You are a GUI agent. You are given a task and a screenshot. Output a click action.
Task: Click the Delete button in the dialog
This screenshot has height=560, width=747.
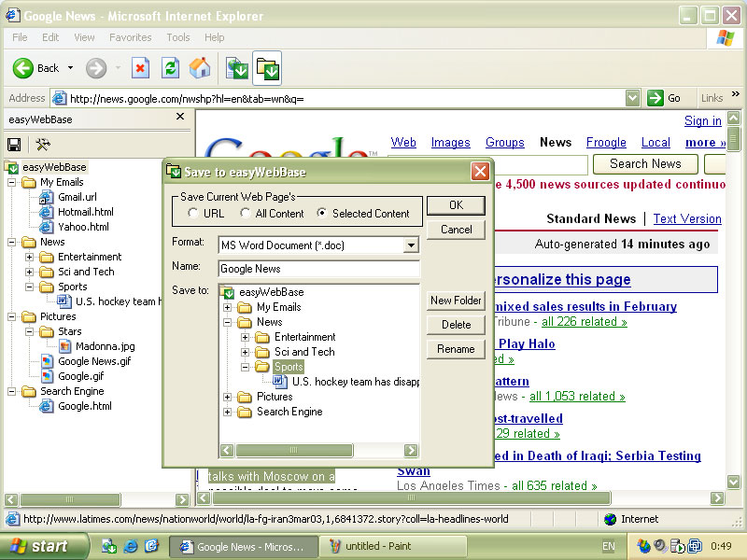[456, 325]
